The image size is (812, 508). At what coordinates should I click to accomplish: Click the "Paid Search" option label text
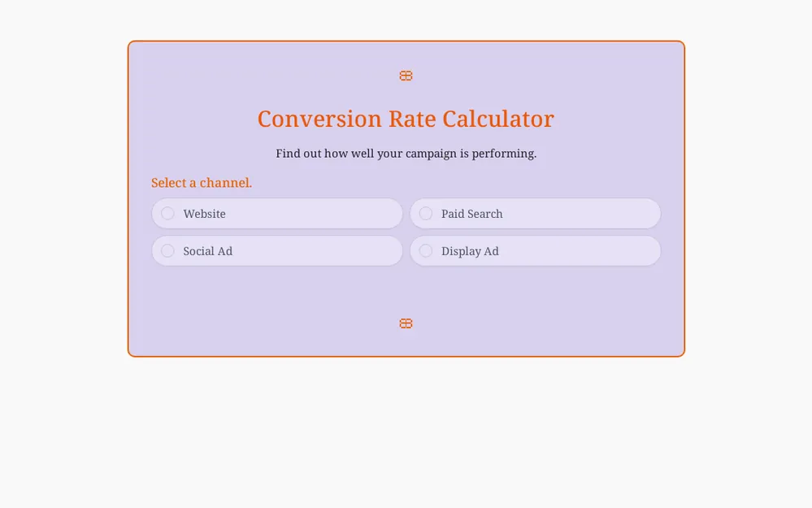click(x=471, y=214)
